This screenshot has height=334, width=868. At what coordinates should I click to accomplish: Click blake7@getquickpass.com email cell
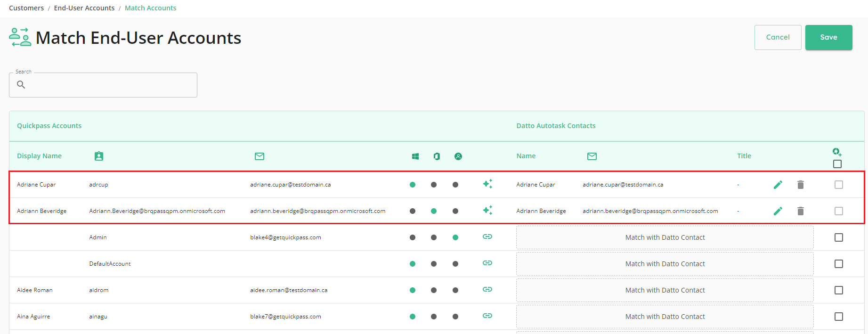coord(286,317)
